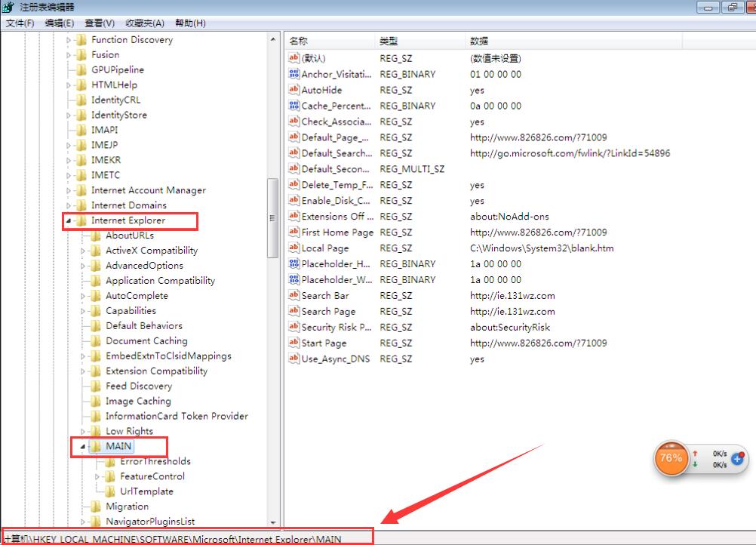Click the orange 76% memory ball widget
The image size is (756, 545).
[670, 457]
